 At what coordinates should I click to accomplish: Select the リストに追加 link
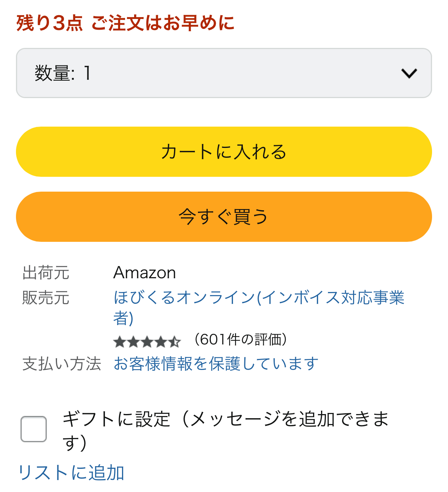point(71,473)
